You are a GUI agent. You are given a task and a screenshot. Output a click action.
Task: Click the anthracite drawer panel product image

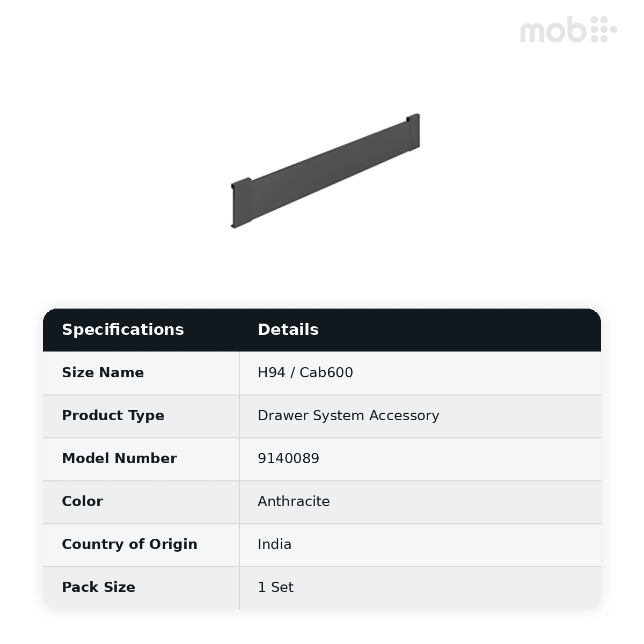[325, 171]
